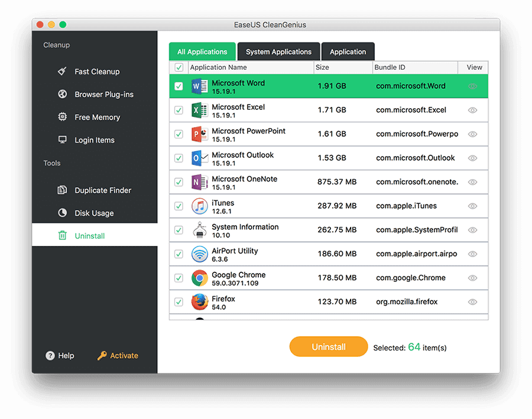Sort by the Bundle ID column header

coord(415,67)
